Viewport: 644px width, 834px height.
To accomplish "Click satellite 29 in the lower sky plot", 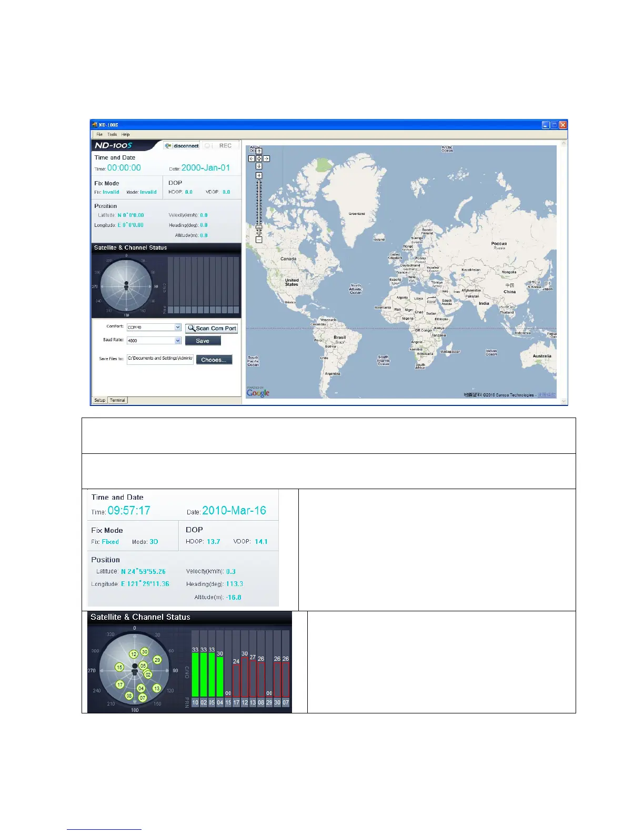I will coord(157,660).
